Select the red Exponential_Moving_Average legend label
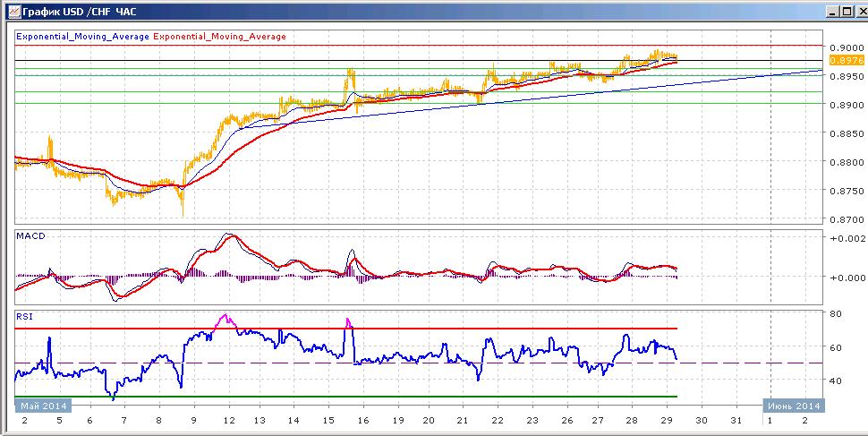This screenshot has height=436, width=868. point(219,37)
